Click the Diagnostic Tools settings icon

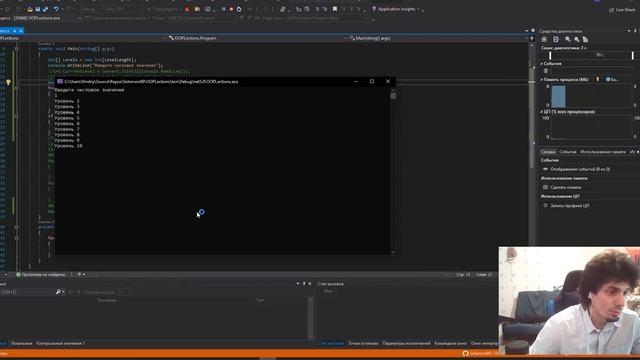pyautogui.click(x=544, y=39)
